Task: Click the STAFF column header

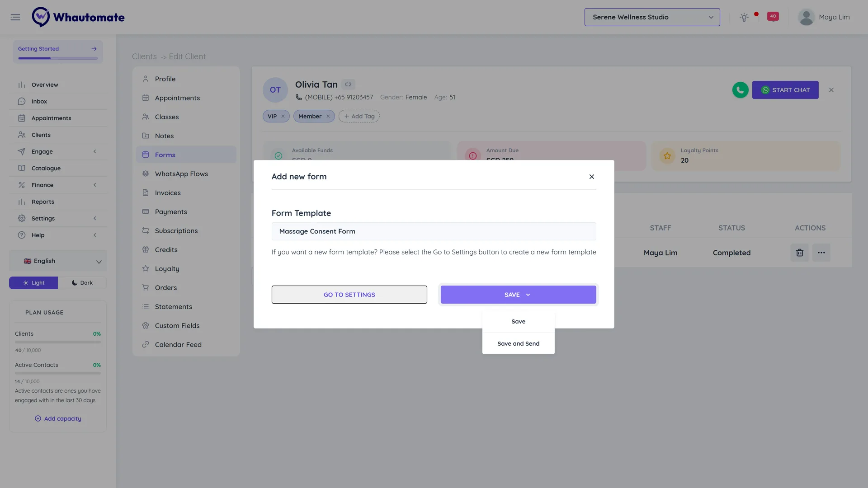Action: (660, 228)
